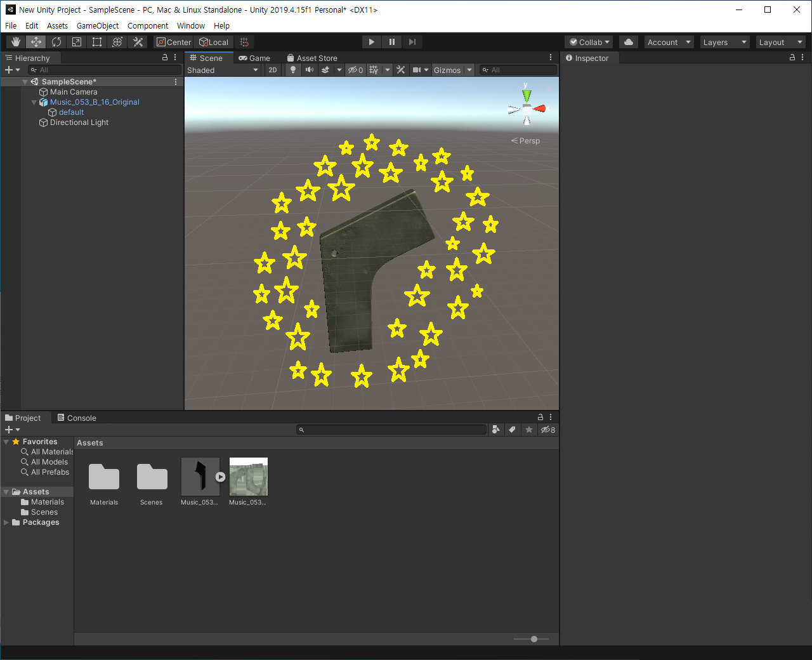
Task: Toggle scene audio speaker icon
Action: pyautogui.click(x=309, y=70)
